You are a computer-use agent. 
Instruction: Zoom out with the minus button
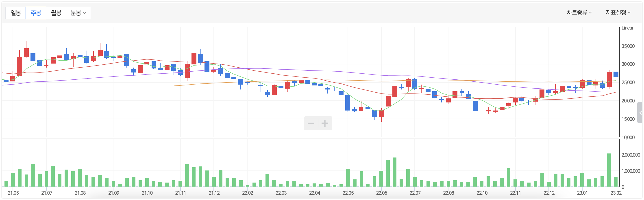(311, 123)
